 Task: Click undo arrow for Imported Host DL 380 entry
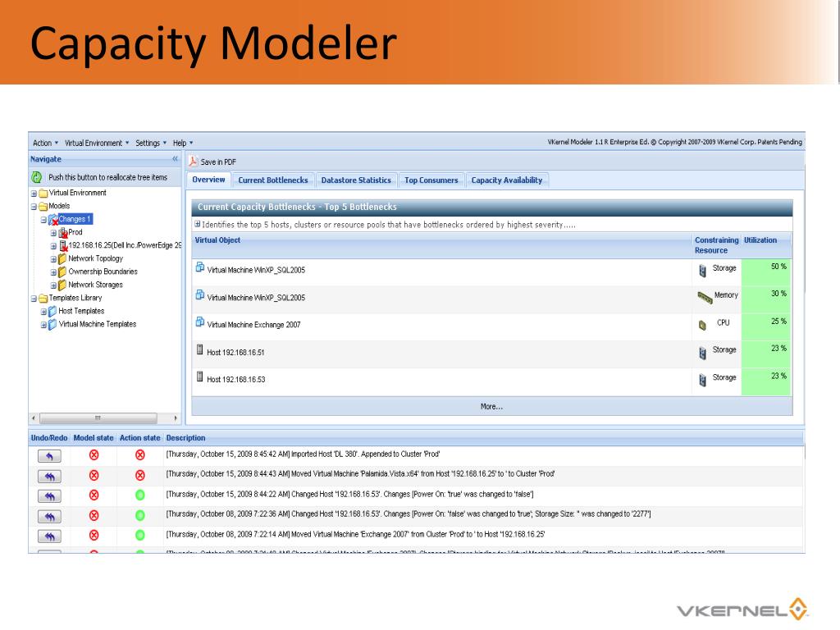click(x=49, y=456)
